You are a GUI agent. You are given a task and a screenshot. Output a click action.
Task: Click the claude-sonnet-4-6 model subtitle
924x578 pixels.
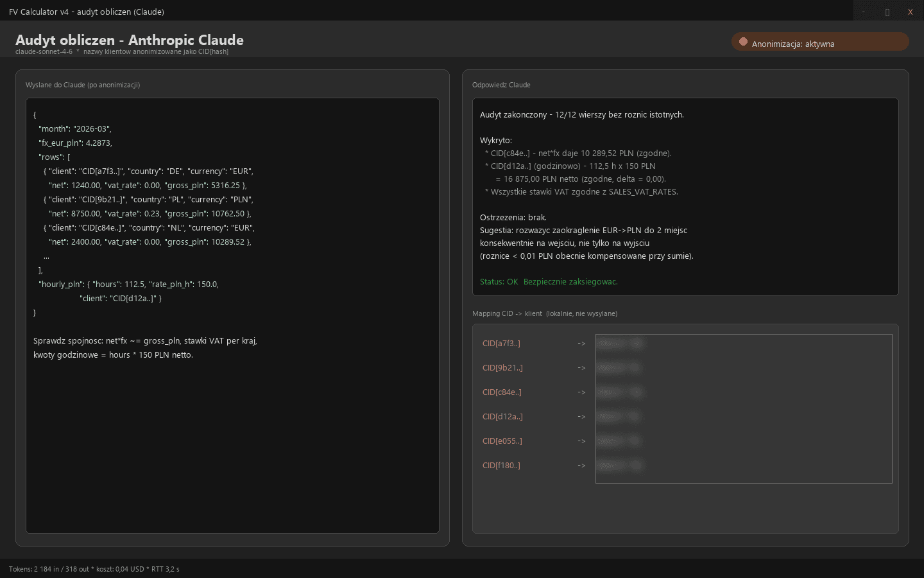[122, 52]
